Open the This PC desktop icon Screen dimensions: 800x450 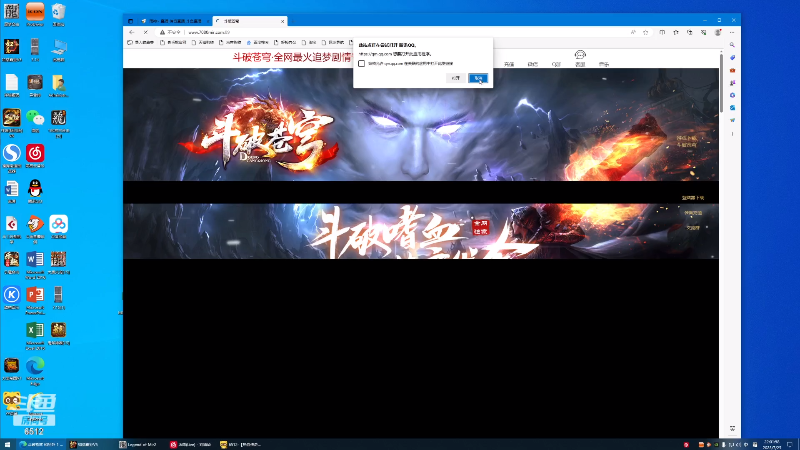pos(58,49)
